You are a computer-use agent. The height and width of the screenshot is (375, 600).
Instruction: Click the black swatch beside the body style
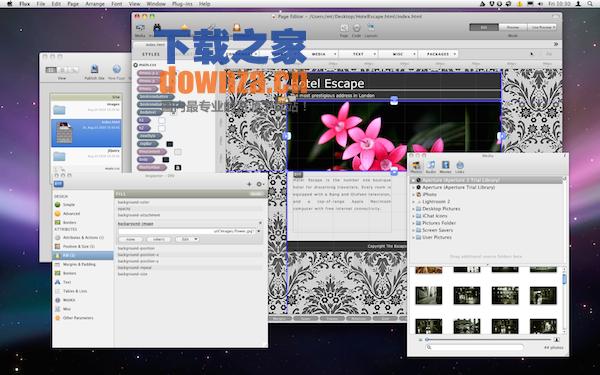(x=165, y=160)
